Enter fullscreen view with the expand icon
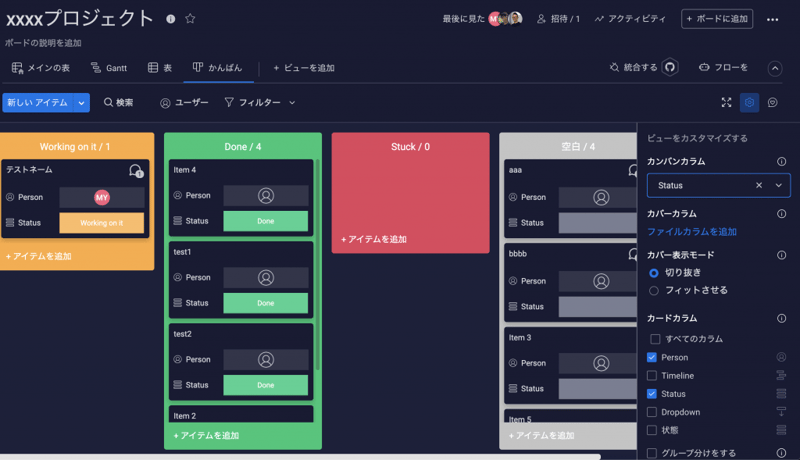800x460 pixels. tap(727, 102)
